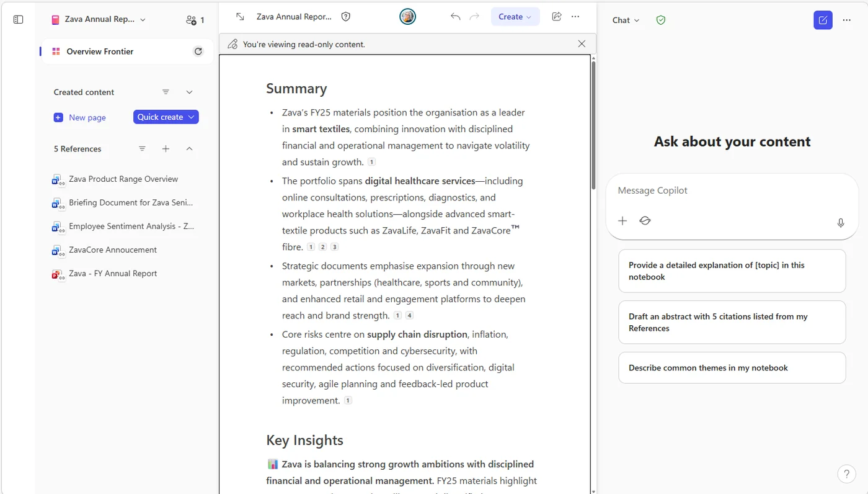Select 'Describe common themes' prompt

pos(732,368)
